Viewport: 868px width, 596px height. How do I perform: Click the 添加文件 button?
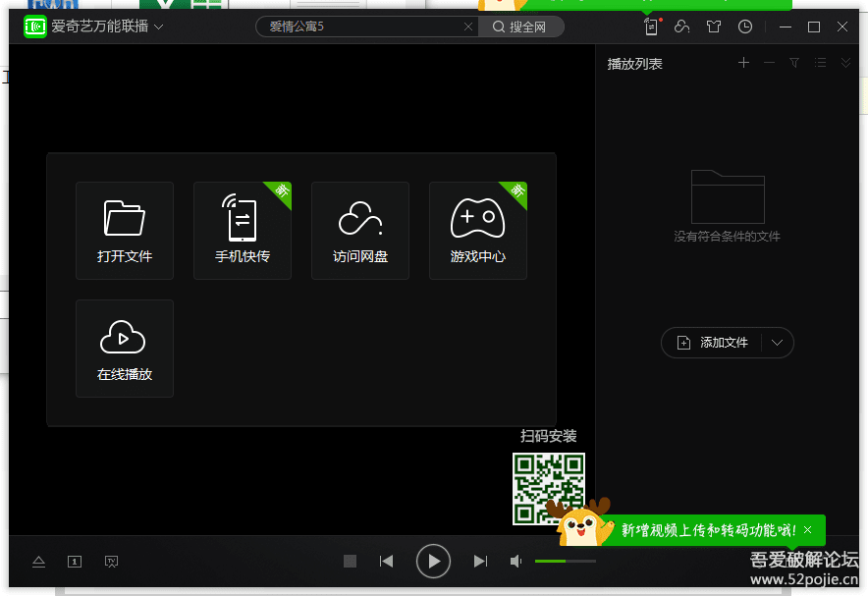pyautogui.click(x=713, y=343)
